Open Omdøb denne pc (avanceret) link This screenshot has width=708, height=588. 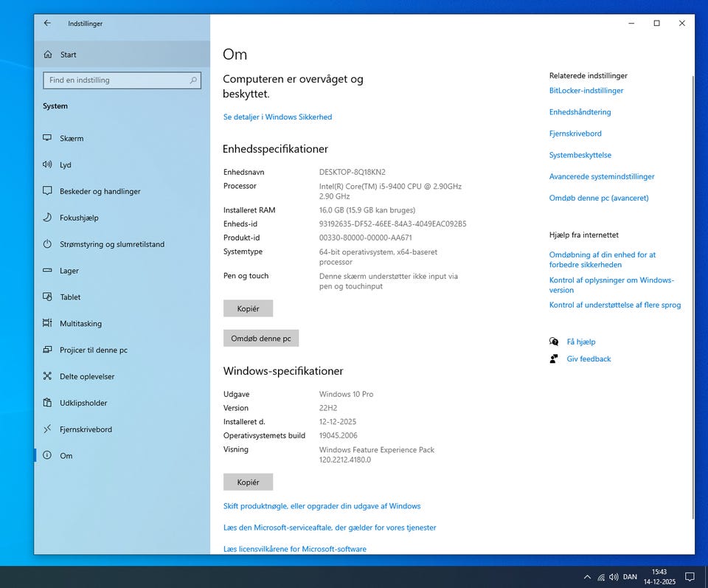click(599, 198)
